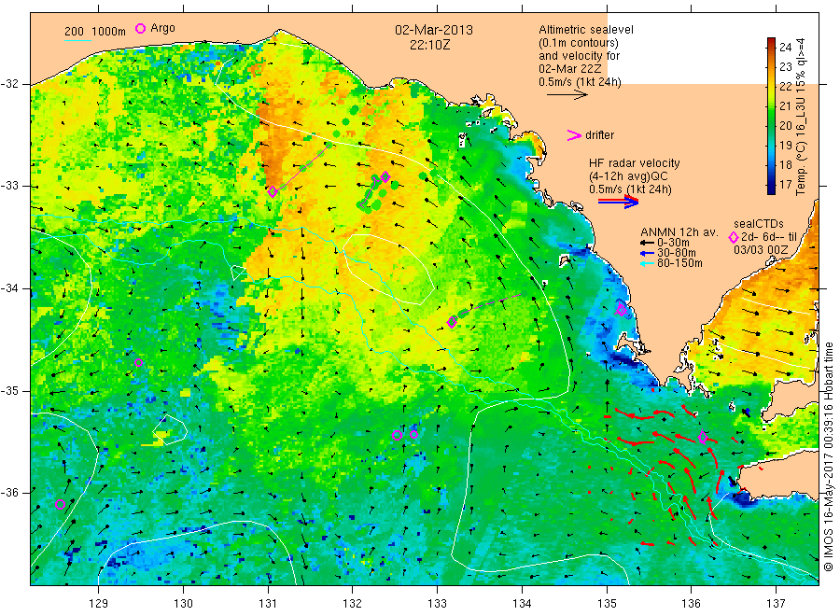
Task: Click the '(0.1m contours)' legend text
Action: [x=579, y=43]
